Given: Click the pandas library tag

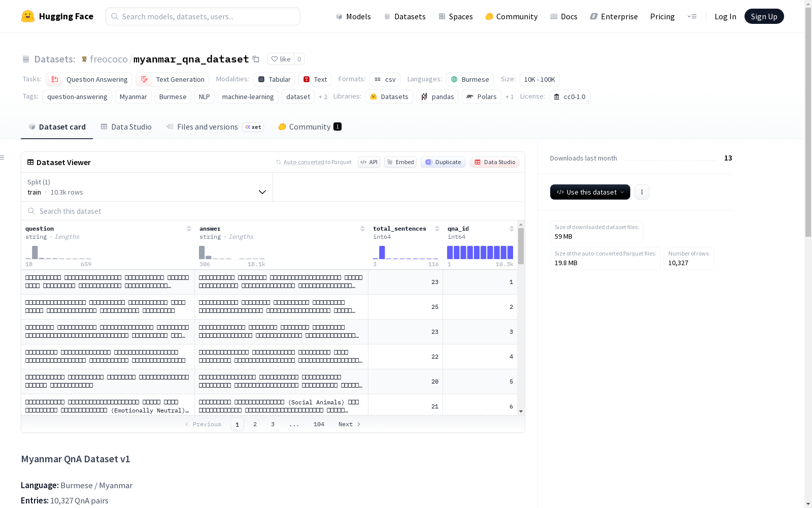Looking at the screenshot, I should click(437, 97).
